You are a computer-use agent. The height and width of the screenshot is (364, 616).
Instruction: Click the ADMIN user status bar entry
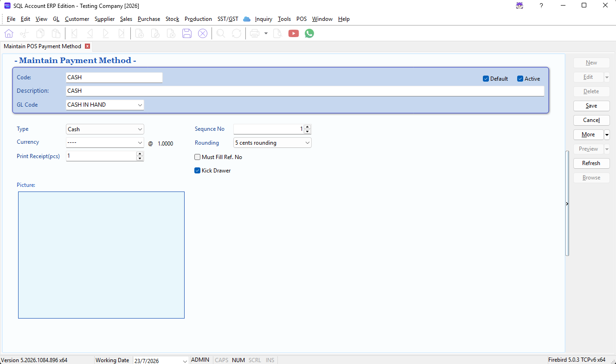200,360
